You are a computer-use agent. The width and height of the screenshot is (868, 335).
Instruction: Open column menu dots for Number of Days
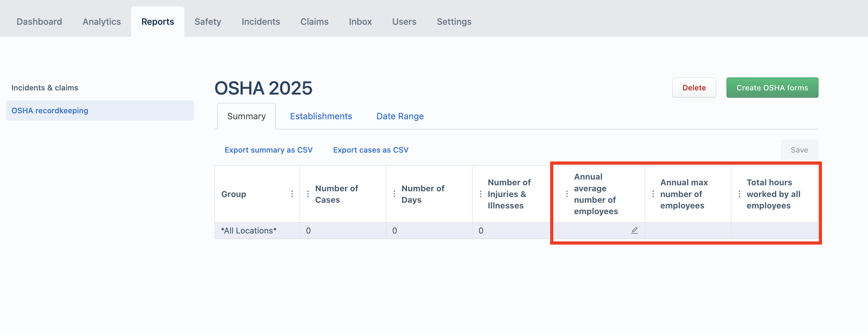[x=394, y=194]
